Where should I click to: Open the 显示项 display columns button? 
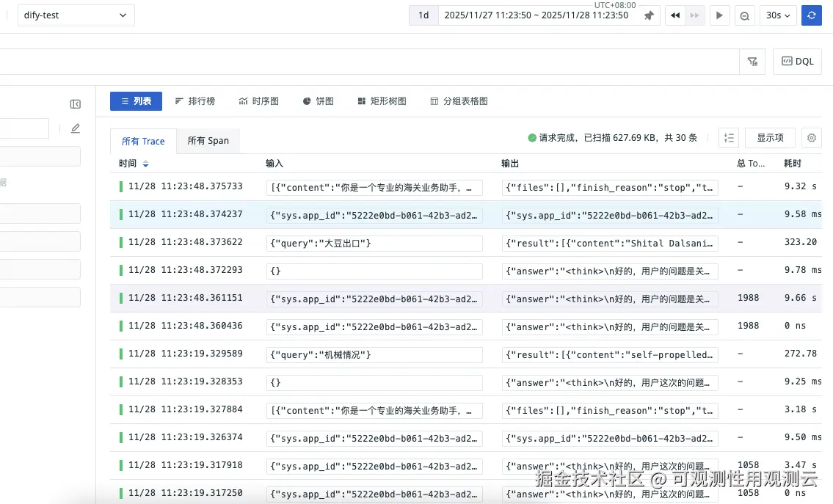(771, 138)
